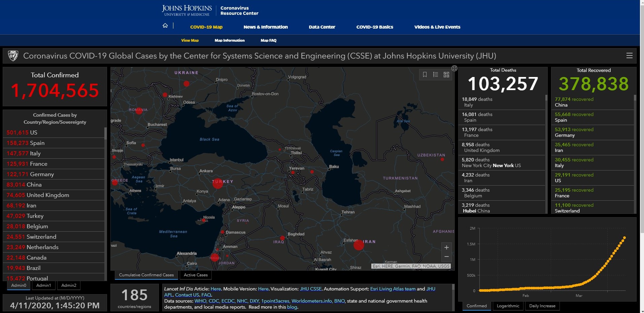Switch to Active Cases map tab

click(x=196, y=275)
